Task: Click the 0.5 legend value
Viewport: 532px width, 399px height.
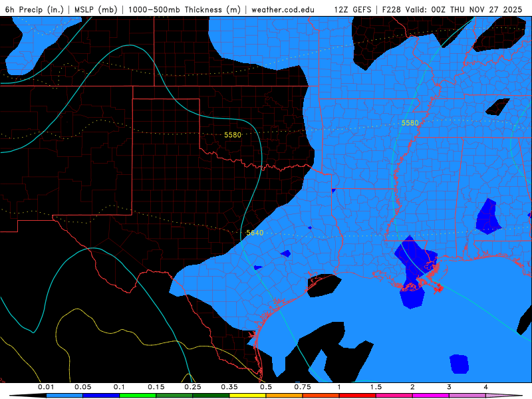Action: pyautogui.click(x=266, y=387)
